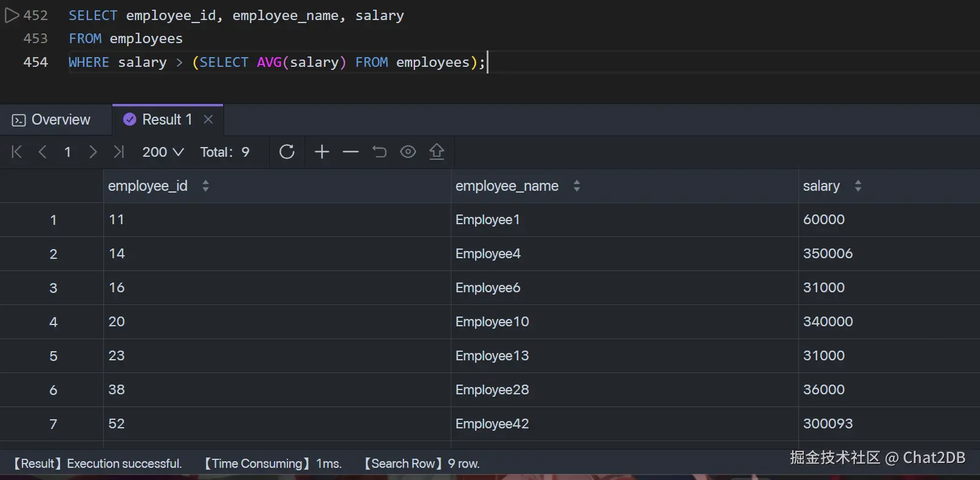Sort by employee_name column arrows
980x480 pixels.
click(577, 186)
